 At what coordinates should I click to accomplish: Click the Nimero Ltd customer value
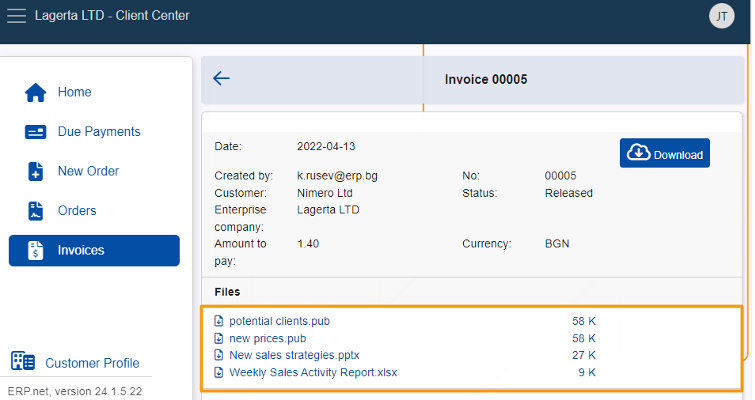pos(325,193)
